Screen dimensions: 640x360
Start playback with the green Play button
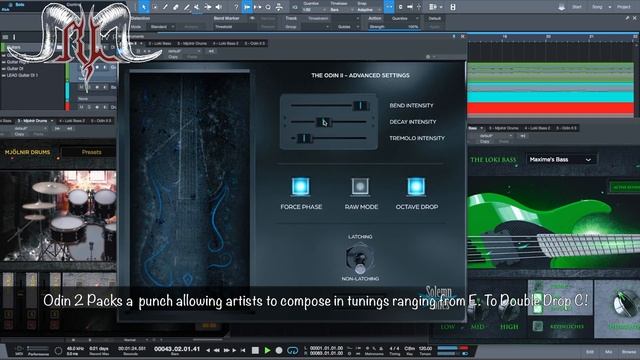point(267,350)
